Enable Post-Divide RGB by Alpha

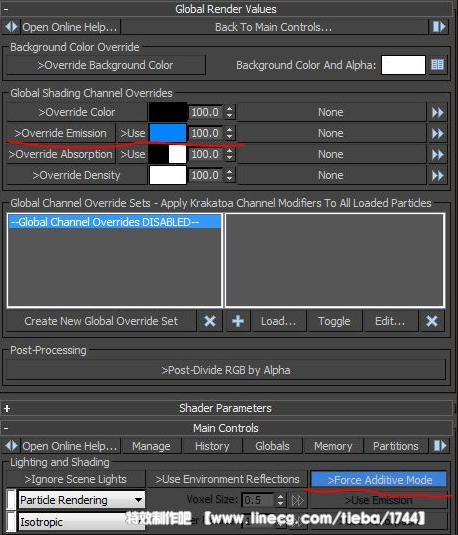tap(226, 370)
